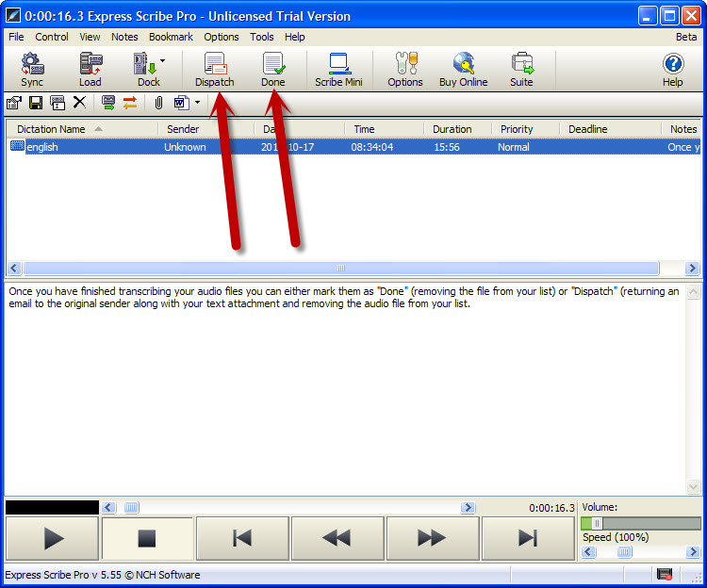The width and height of the screenshot is (707, 588).
Task: Click the floppy disk save icon
Action: [36, 103]
